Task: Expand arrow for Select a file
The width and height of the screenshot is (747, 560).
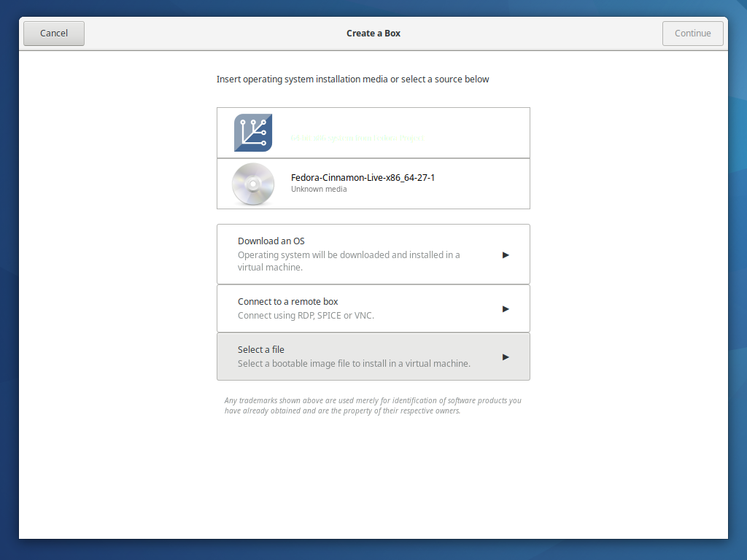Action: tap(506, 357)
